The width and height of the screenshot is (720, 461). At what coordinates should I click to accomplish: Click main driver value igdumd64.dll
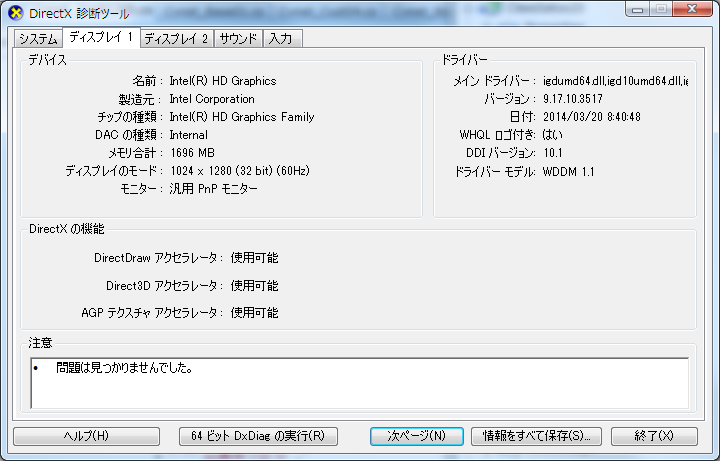(615, 81)
